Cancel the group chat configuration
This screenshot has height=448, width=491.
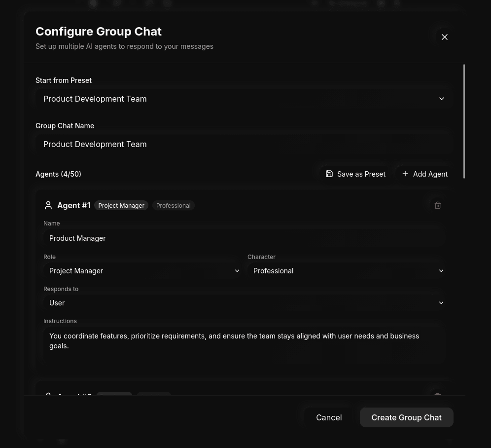tap(329, 417)
